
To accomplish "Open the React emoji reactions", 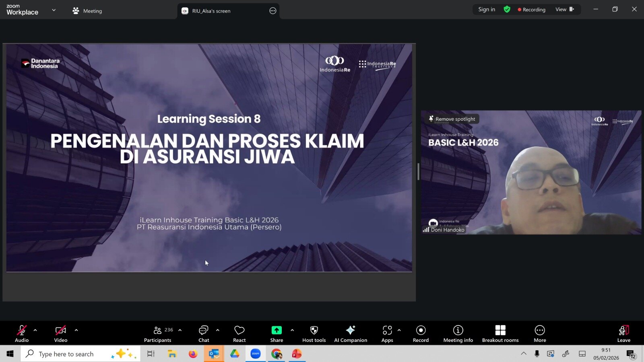I will [x=239, y=333].
